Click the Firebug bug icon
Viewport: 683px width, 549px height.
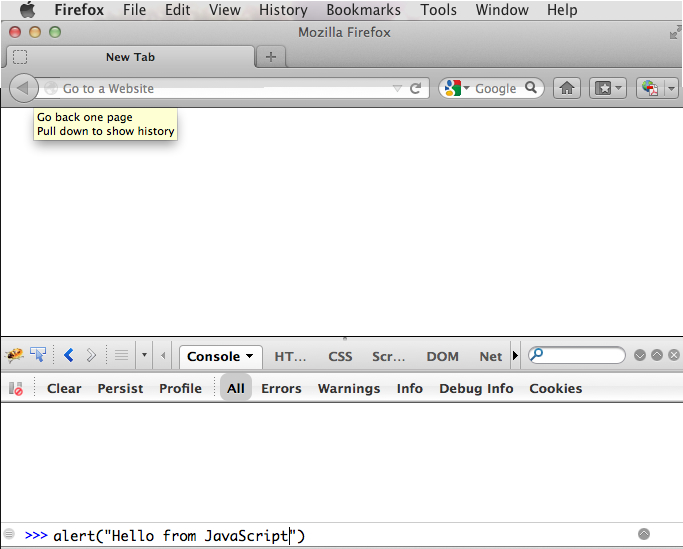15,355
